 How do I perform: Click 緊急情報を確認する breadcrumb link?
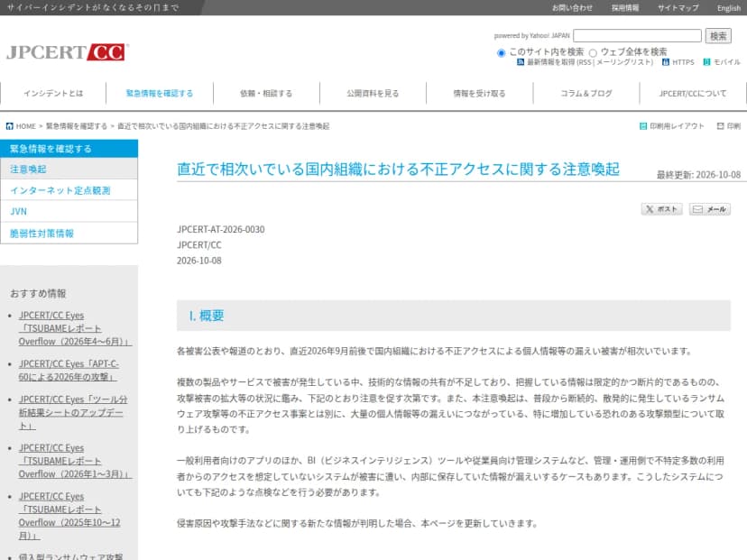(76, 126)
